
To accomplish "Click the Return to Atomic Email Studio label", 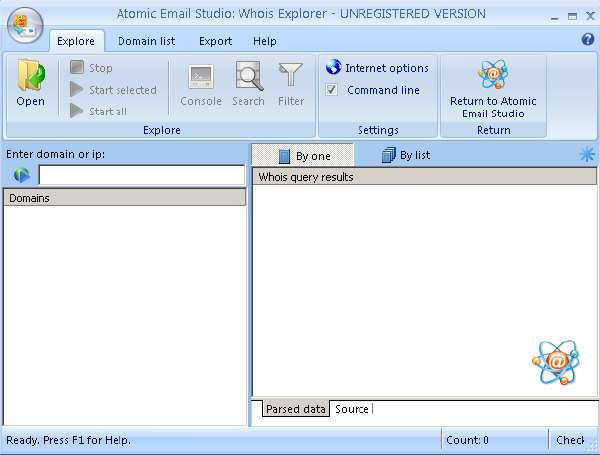I will (493, 107).
